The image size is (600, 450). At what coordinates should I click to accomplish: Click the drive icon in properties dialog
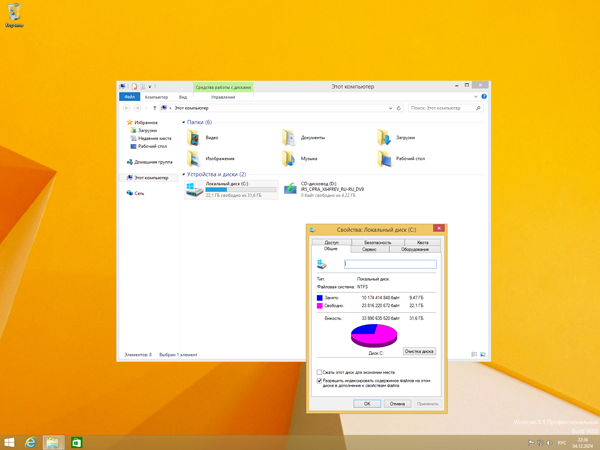tap(322, 264)
